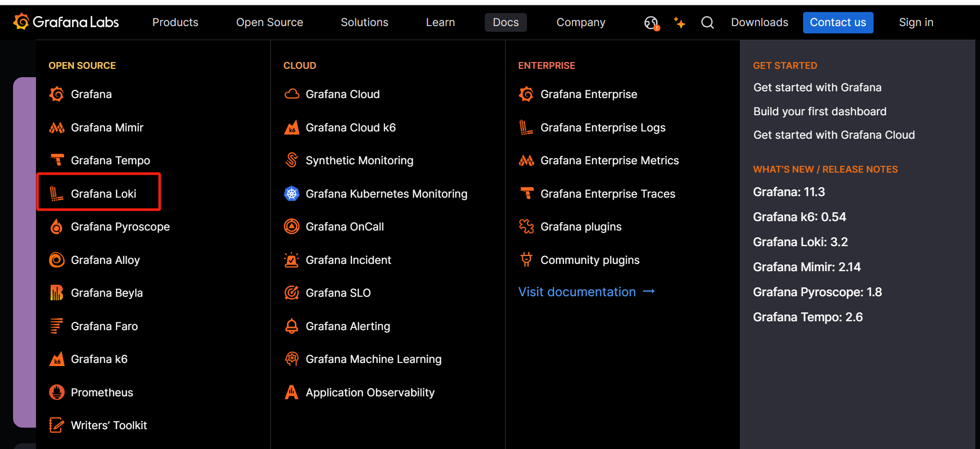Viewport: 980px width, 449px height.
Task: Click the globe language icon in header
Action: click(651, 23)
